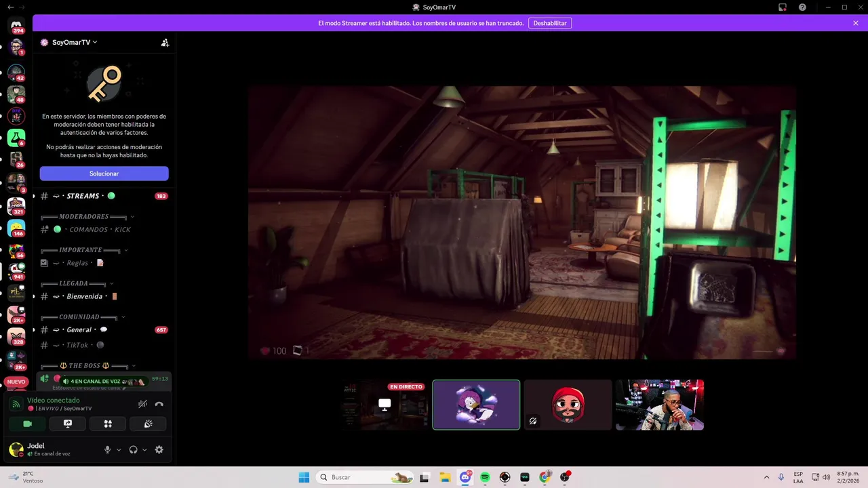The width and height of the screenshot is (868, 488).
Task: Open inbox icon in title bar
Action: 783,7
